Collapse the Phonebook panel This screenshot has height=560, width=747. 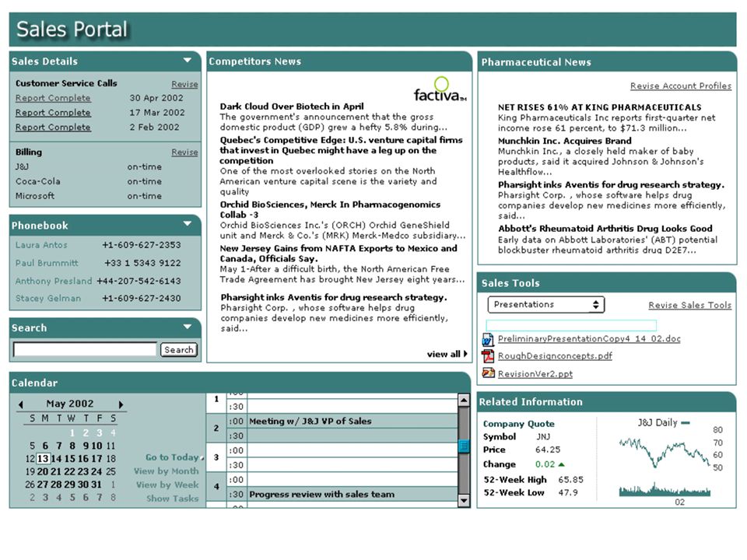[188, 224]
